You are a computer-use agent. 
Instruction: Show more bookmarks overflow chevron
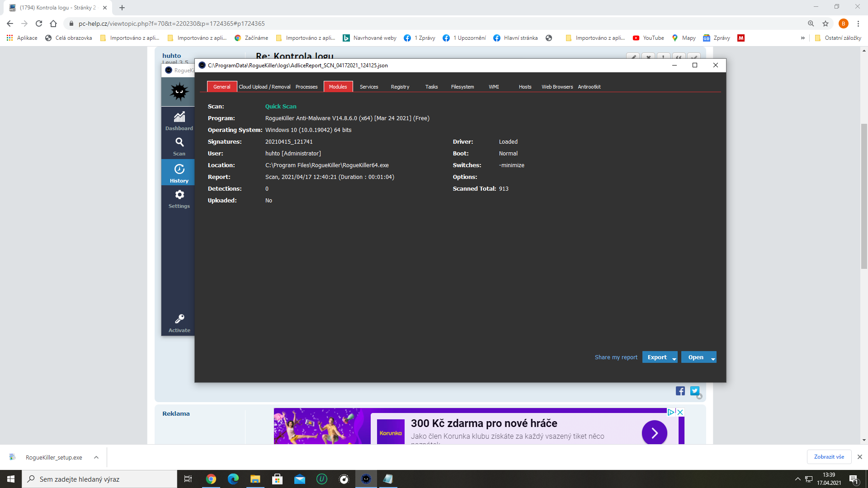(802, 38)
